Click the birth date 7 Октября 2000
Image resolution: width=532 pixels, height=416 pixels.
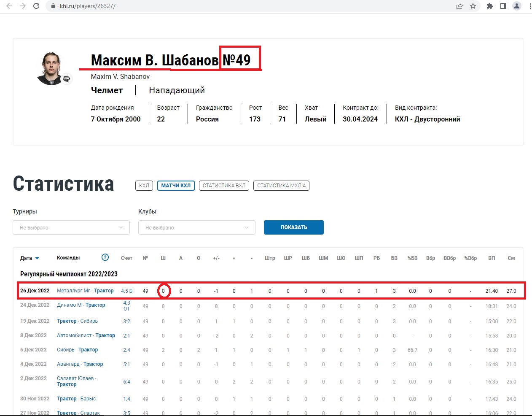116,119
